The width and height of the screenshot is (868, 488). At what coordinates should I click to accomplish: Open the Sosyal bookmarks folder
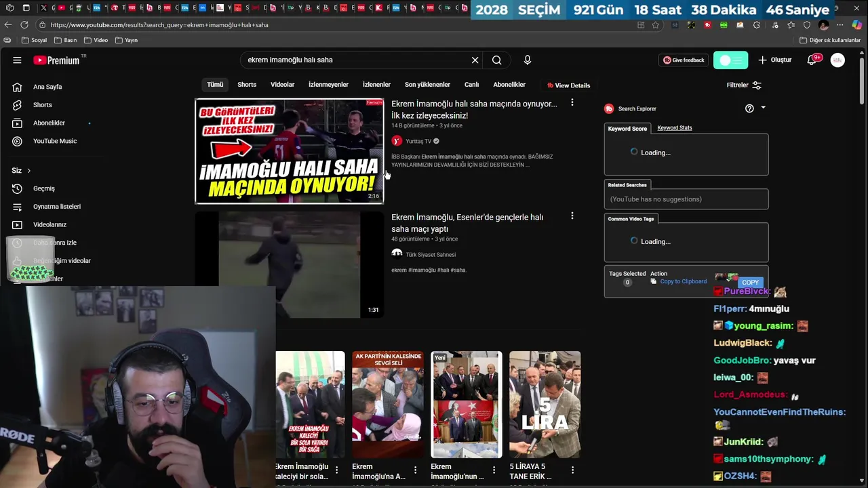pos(35,40)
